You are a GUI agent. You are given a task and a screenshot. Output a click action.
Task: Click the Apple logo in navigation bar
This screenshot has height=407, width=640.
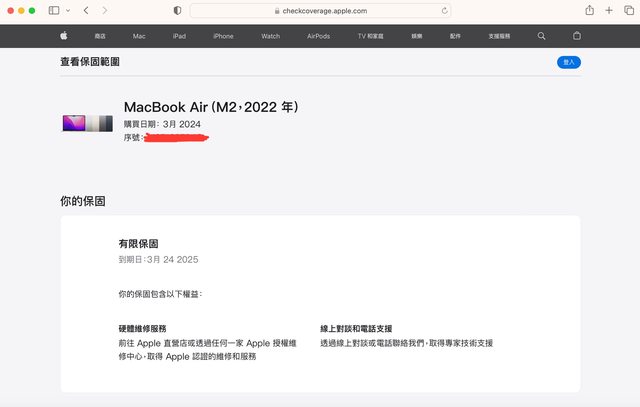pyautogui.click(x=64, y=36)
